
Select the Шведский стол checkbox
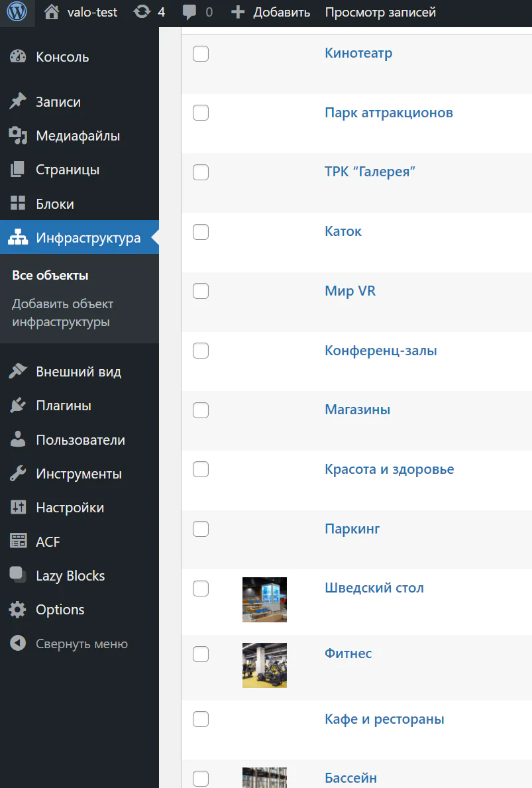201,589
